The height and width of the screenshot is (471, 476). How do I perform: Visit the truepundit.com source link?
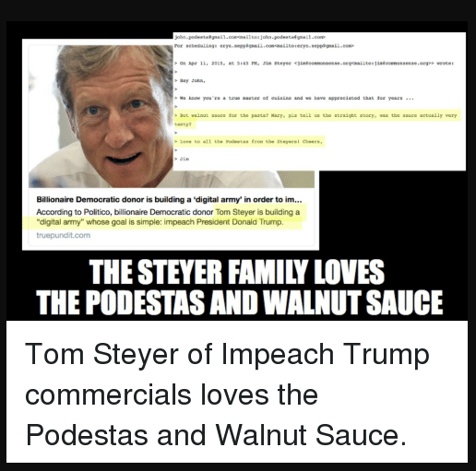pyautogui.click(x=64, y=235)
